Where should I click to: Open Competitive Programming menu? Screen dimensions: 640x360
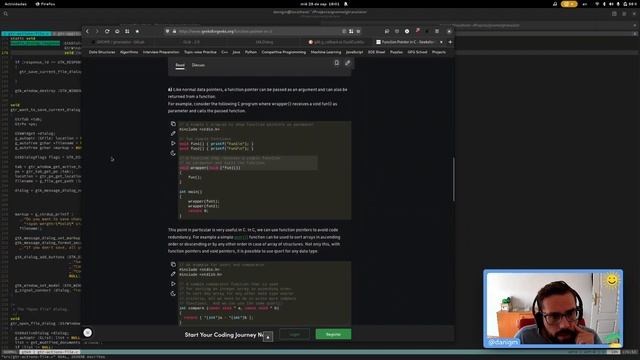[x=284, y=52]
